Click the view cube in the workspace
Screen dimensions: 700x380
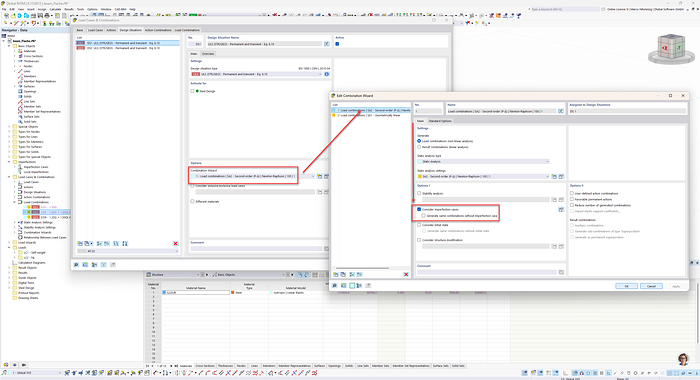point(671,48)
